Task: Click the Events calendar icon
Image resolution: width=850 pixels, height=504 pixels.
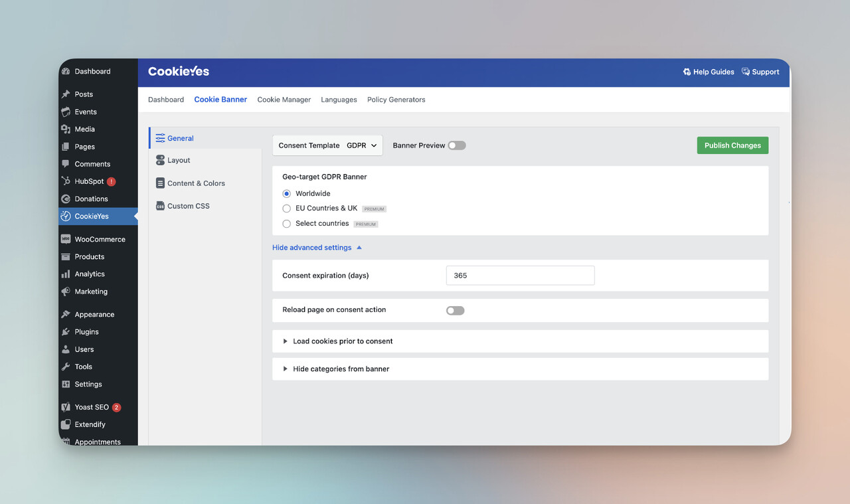Action: pyautogui.click(x=66, y=112)
